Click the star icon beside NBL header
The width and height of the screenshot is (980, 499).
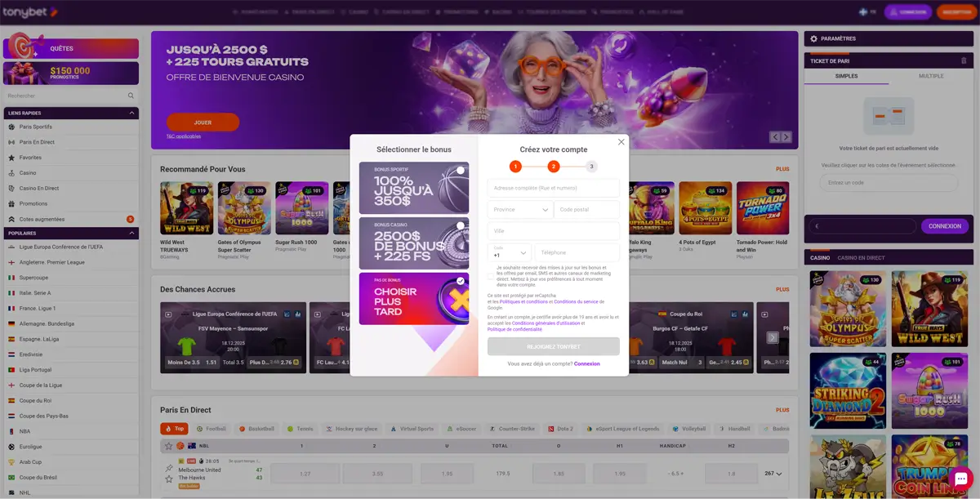pyautogui.click(x=169, y=446)
